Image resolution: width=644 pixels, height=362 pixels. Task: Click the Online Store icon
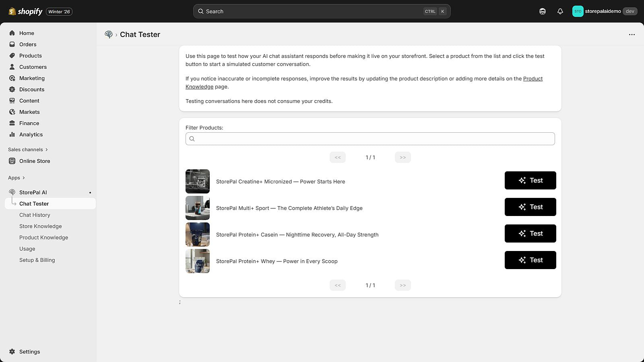coord(12,161)
